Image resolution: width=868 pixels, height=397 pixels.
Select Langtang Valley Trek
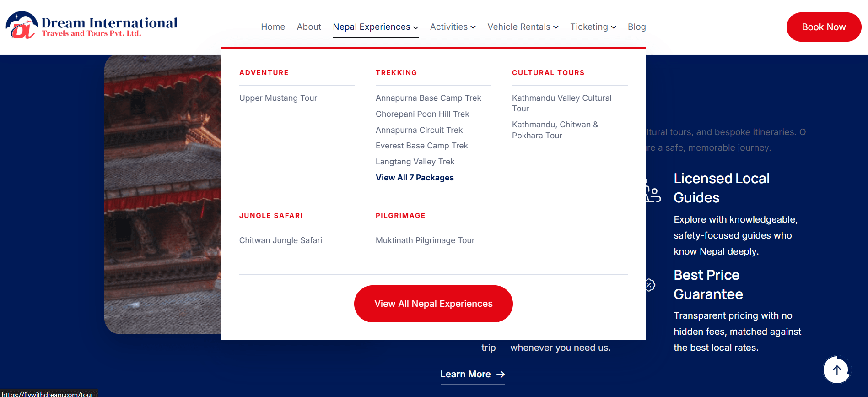point(415,162)
